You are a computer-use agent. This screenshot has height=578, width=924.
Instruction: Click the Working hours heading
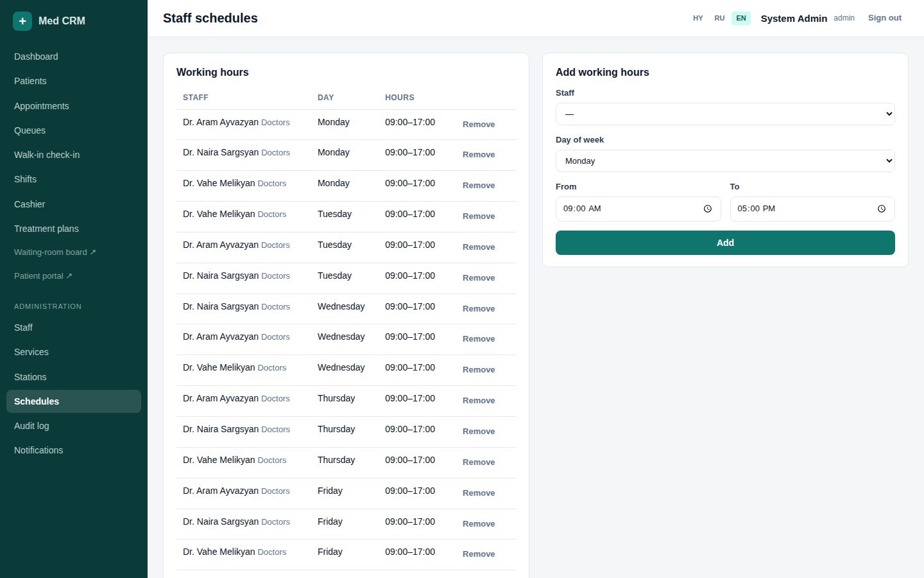coord(212,73)
